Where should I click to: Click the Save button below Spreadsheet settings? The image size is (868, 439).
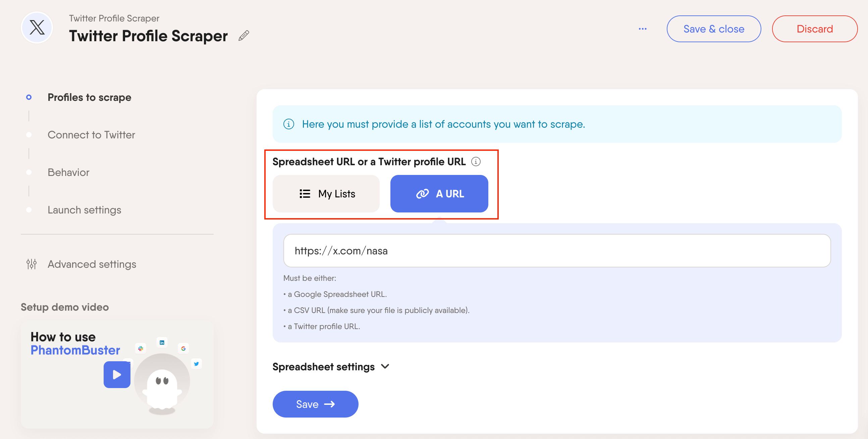pyautogui.click(x=315, y=404)
